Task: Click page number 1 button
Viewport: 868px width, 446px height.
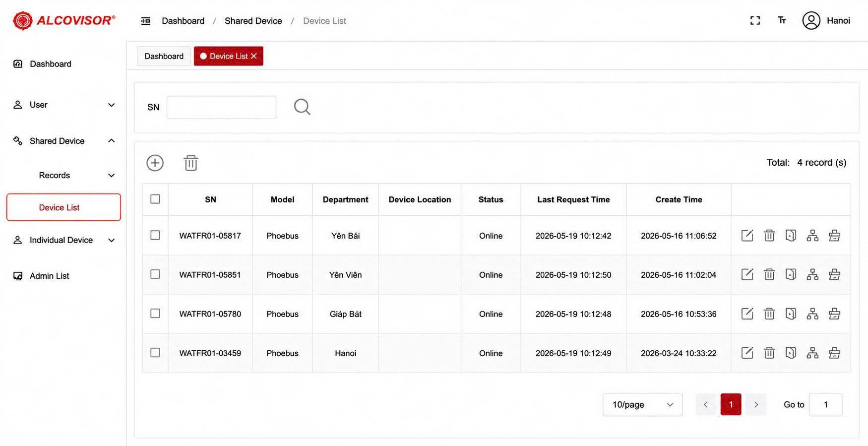Action: (x=731, y=405)
